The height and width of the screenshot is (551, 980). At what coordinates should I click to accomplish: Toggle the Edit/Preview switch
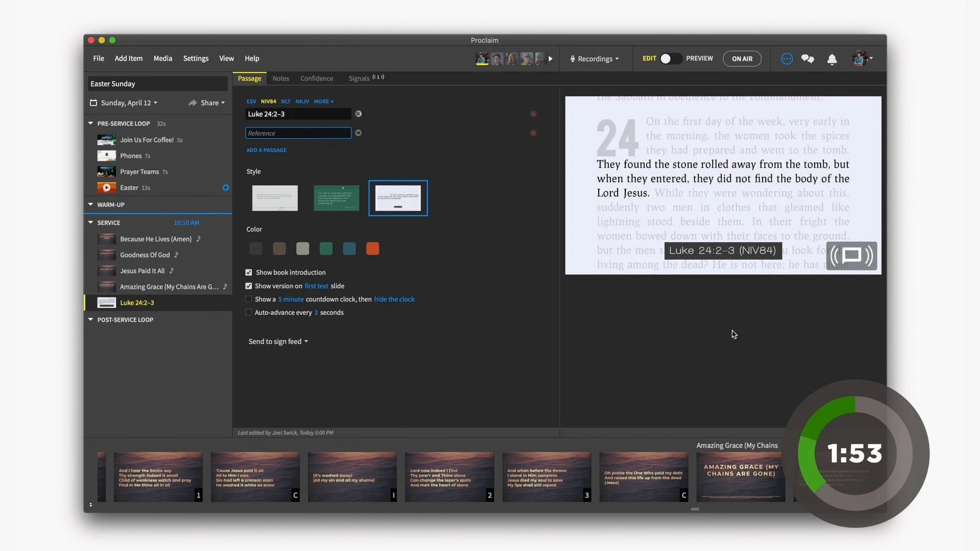tap(670, 59)
